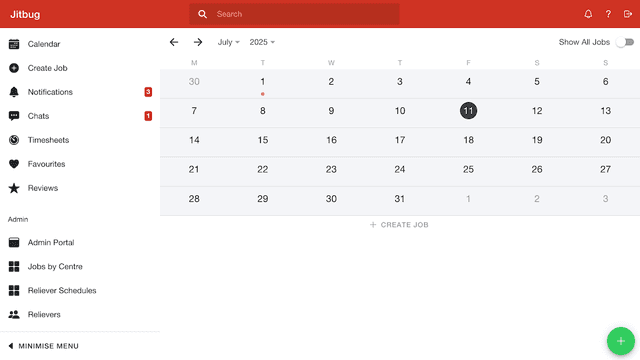The width and height of the screenshot is (640, 360).
Task: Go to next month with right arrow
Action: pos(198,42)
